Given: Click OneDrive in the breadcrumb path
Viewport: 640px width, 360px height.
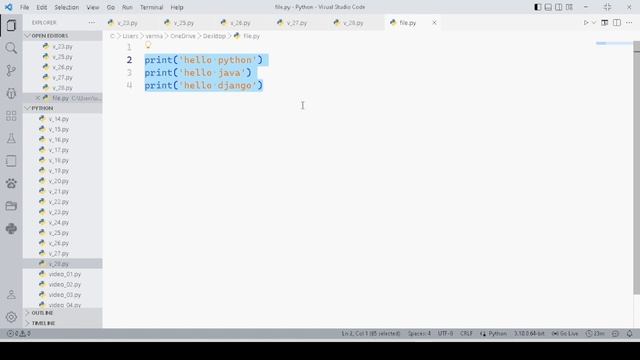Looking at the screenshot, I should click(183, 36).
